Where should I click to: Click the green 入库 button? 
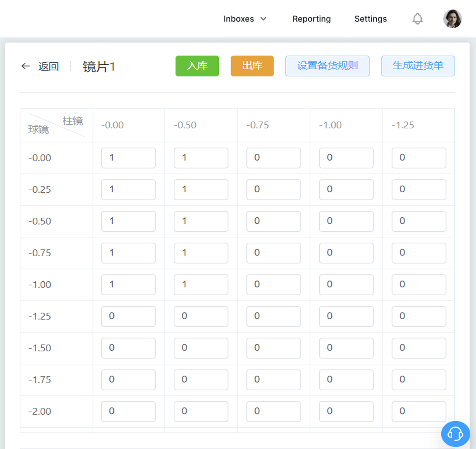[197, 66]
